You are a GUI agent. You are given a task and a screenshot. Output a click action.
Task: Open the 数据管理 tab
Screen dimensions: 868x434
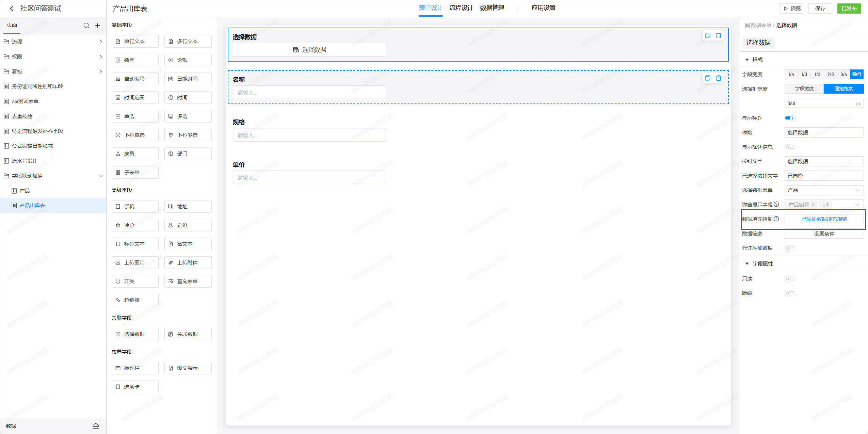click(492, 8)
